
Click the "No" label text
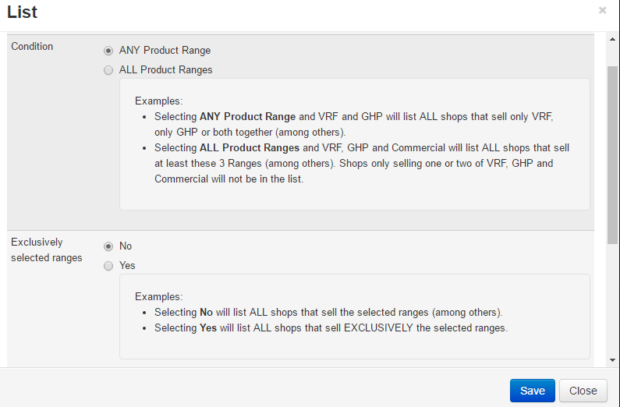coord(126,246)
